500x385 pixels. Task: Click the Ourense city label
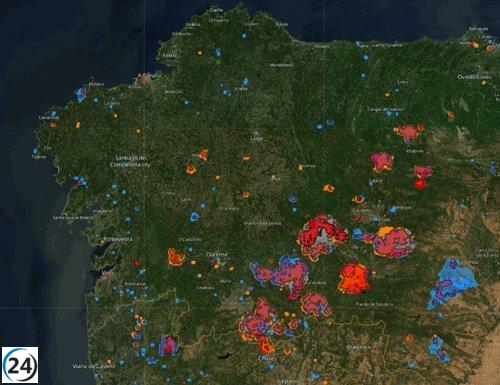pyautogui.click(x=217, y=255)
